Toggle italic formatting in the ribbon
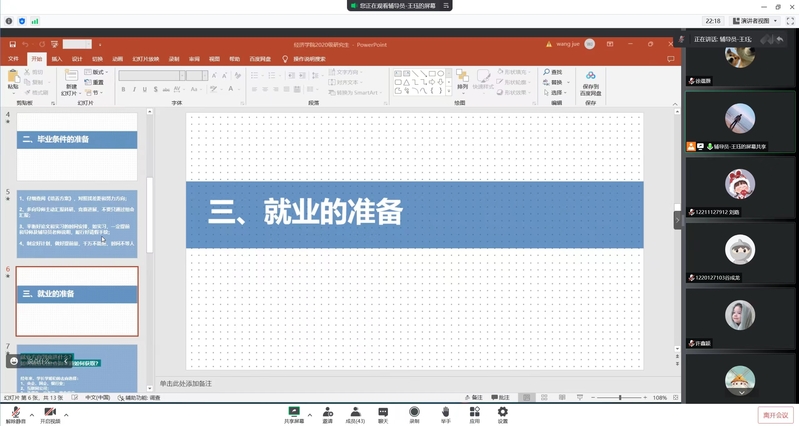 tap(133, 90)
